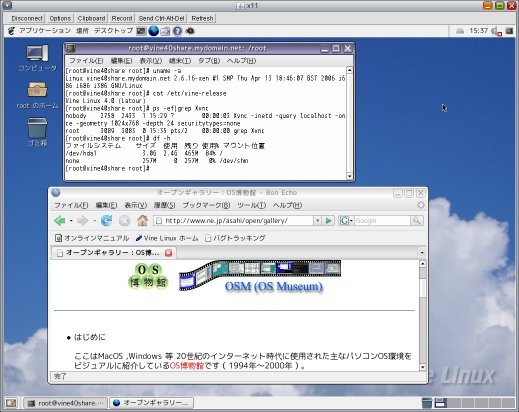Click the Google search field

382,221
